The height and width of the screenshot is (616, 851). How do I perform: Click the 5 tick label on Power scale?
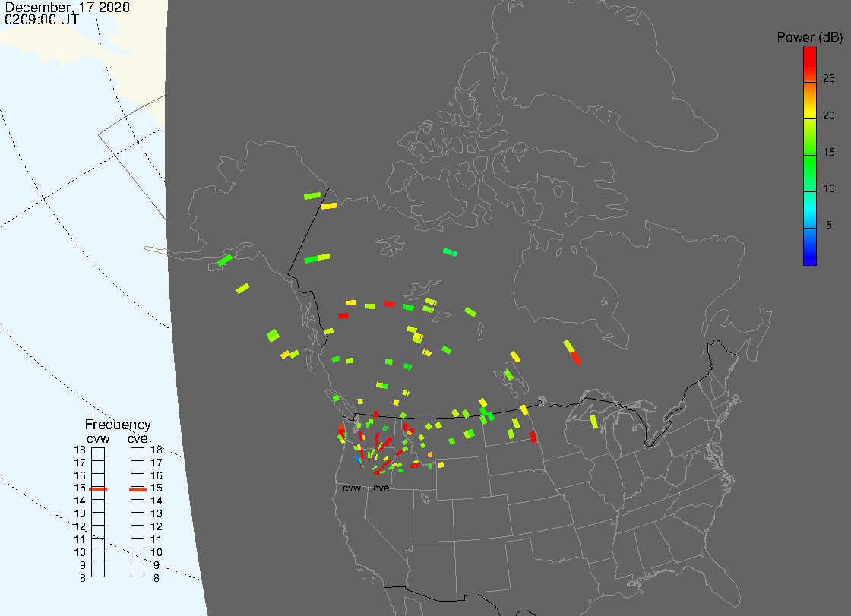click(828, 226)
